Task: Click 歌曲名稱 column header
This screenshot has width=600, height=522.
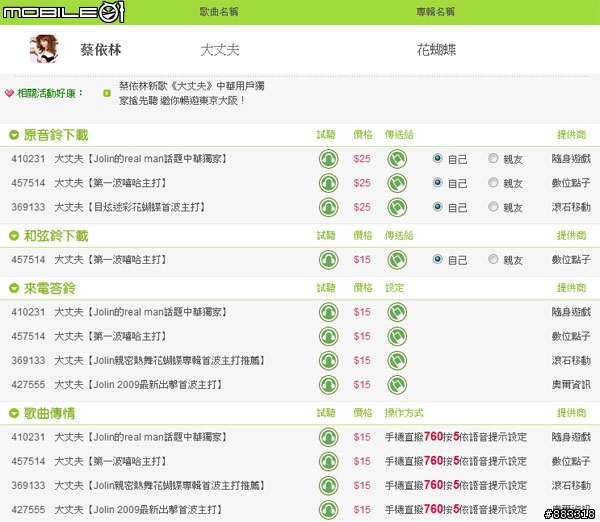Action: pyautogui.click(x=219, y=12)
